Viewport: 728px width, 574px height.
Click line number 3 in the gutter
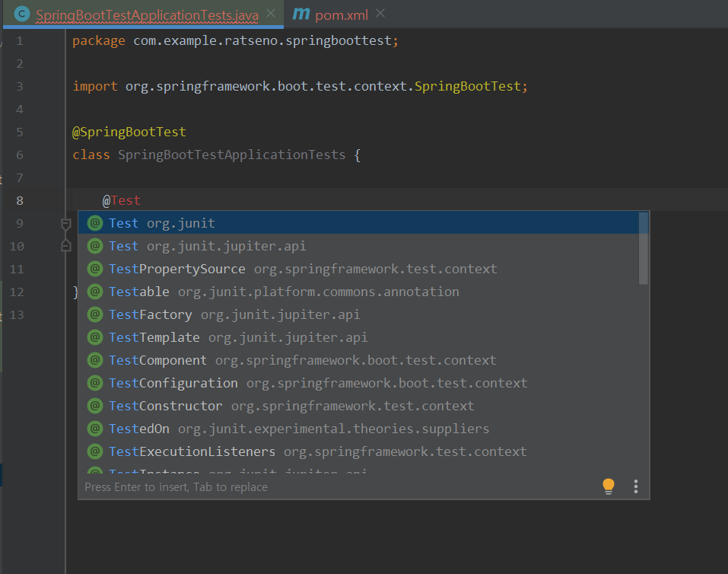(x=20, y=87)
